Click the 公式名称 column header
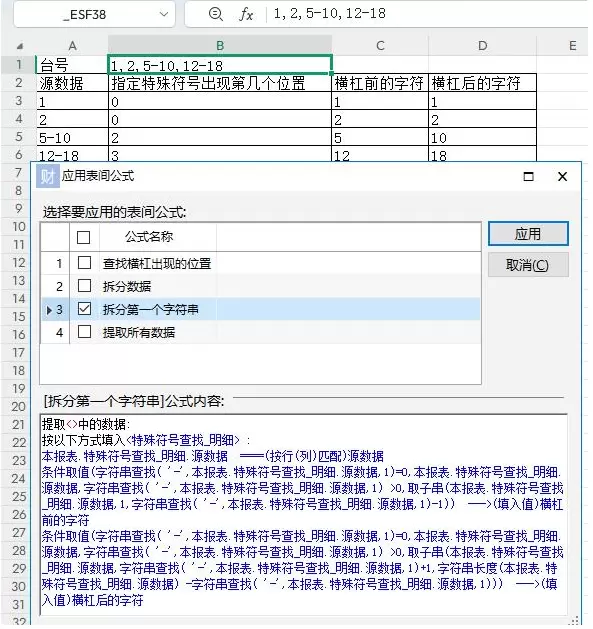 click(x=149, y=237)
